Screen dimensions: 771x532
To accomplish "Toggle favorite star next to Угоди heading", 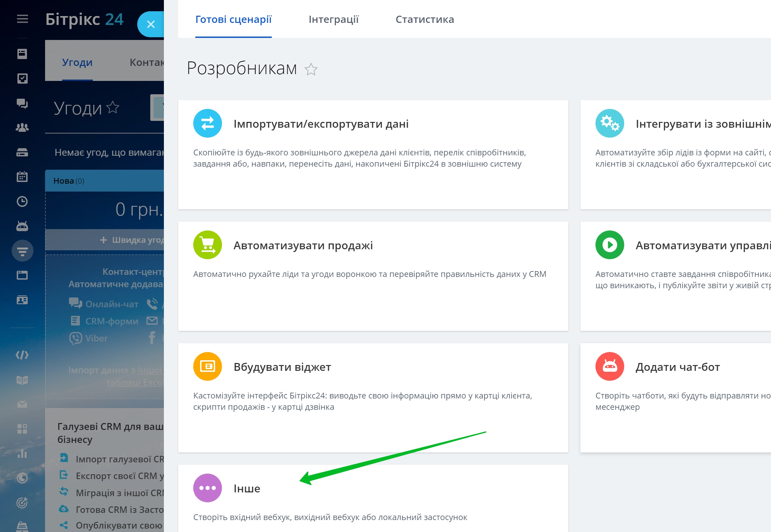I will click(113, 108).
